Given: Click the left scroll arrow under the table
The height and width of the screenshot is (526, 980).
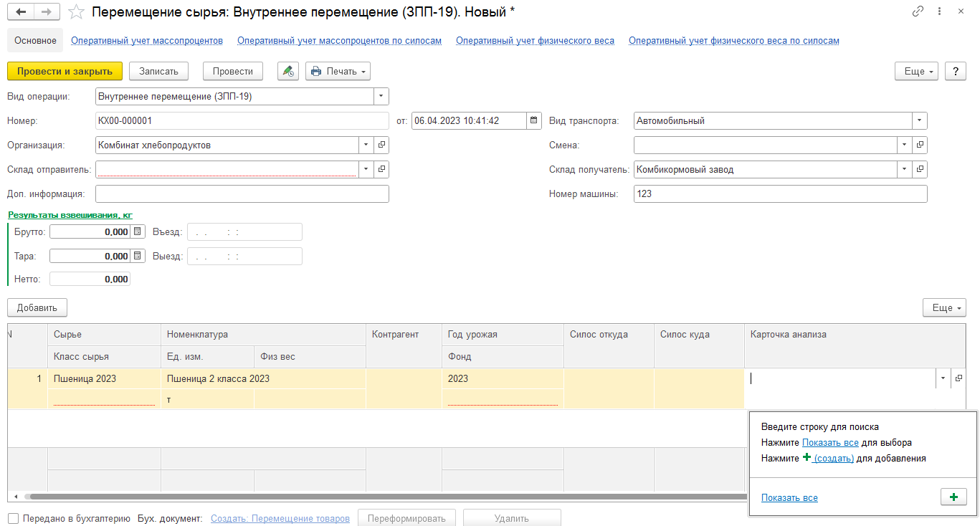Looking at the screenshot, I should coord(15,496).
